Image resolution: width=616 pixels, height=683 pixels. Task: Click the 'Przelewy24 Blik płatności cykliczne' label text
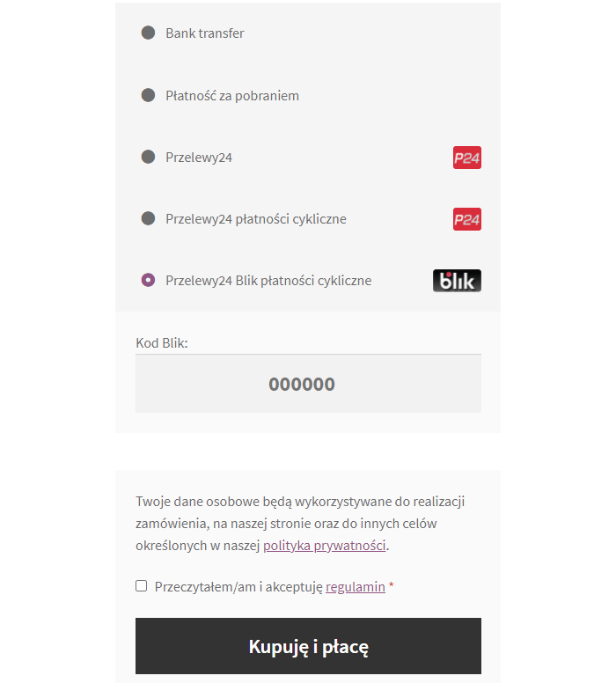[268, 281]
